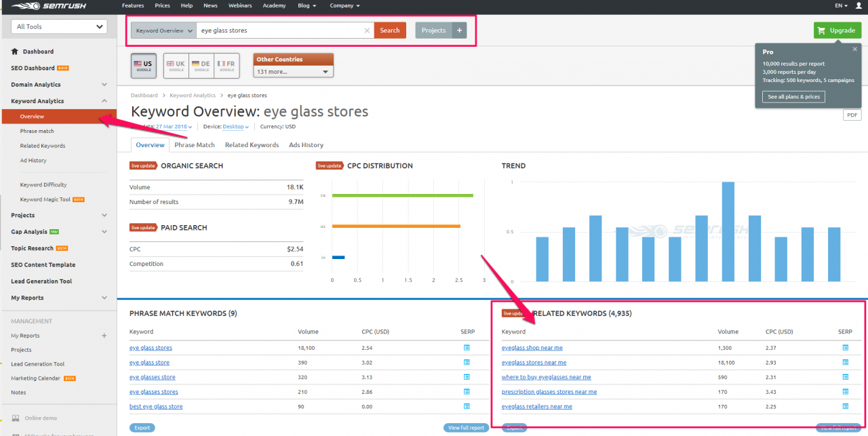Open Other Countries dropdown
The width and height of the screenshot is (868, 436).
[294, 72]
